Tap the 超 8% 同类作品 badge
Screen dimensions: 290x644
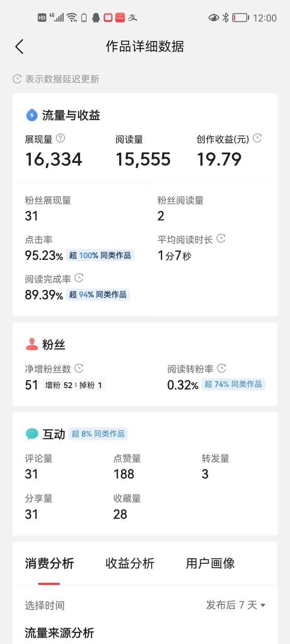[98, 434]
